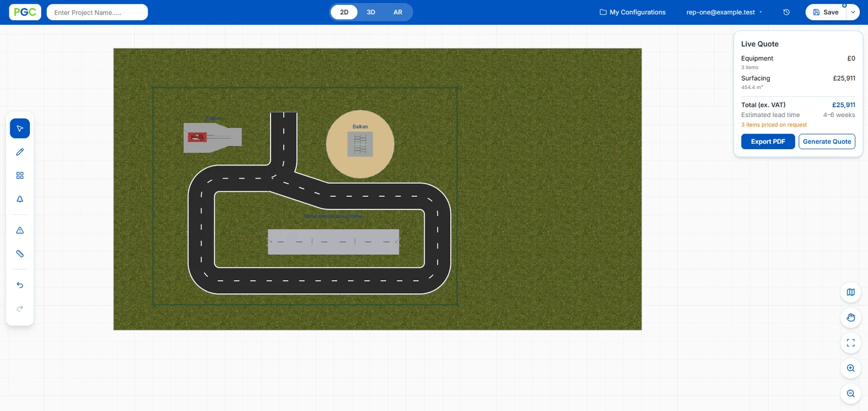Open the version history clock icon
The image size is (868, 411).
click(787, 12)
